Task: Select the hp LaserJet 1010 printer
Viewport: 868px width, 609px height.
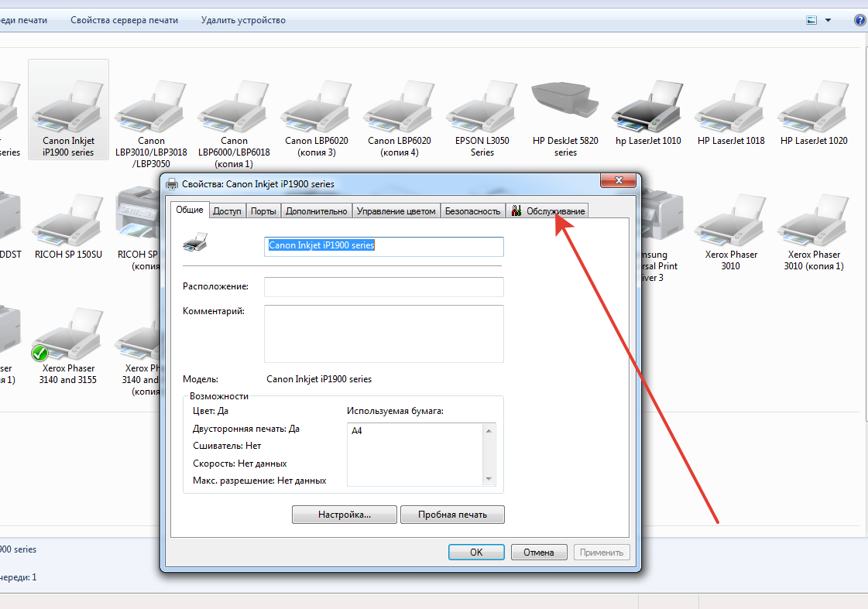Action: tap(648, 111)
